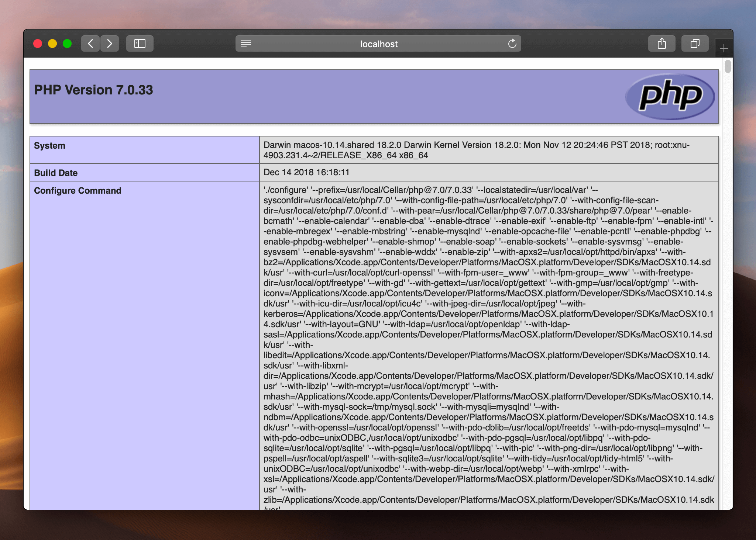756x540 pixels.
Task: Select the Configure Command row label
Action: (x=78, y=191)
